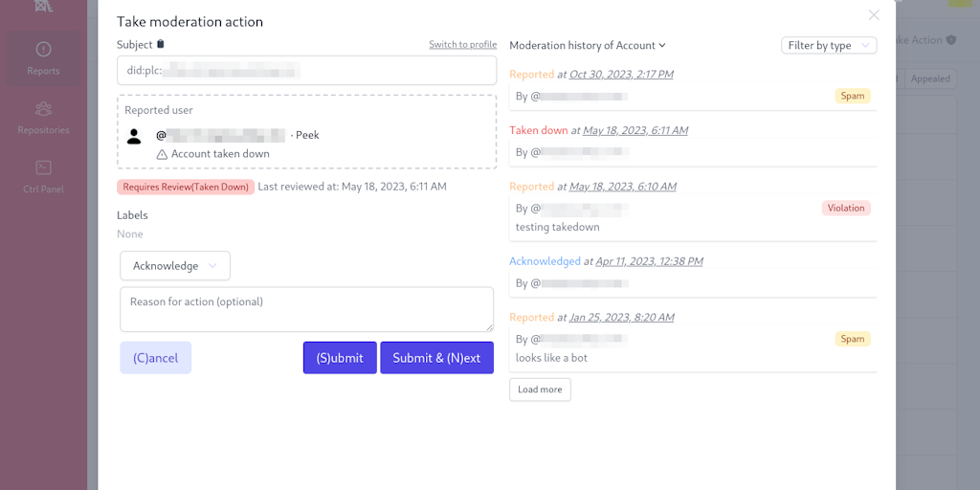Click Switch to profile link
This screenshot has height=490, width=980.
[x=462, y=45]
